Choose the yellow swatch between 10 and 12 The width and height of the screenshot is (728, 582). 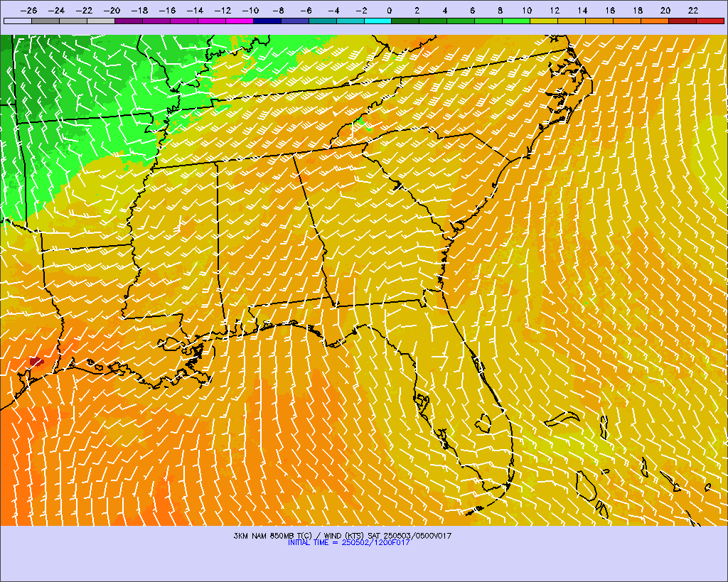(x=544, y=21)
